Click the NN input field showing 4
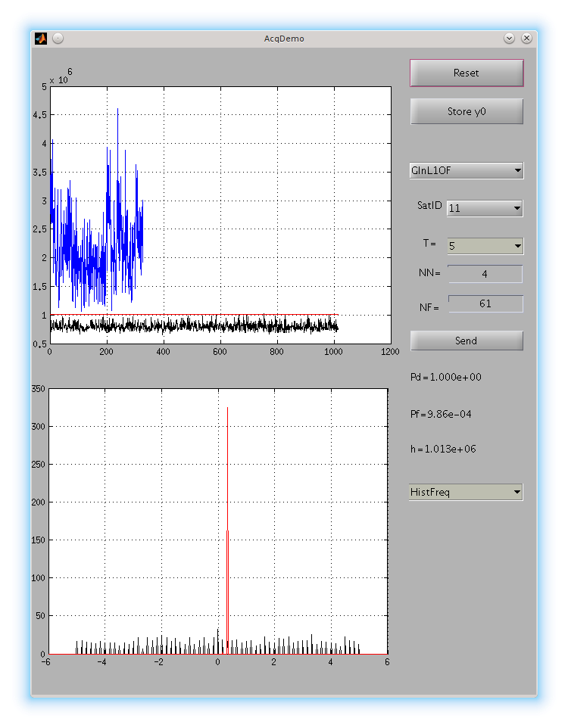The height and width of the screenshot is (728, 568). 485,274
